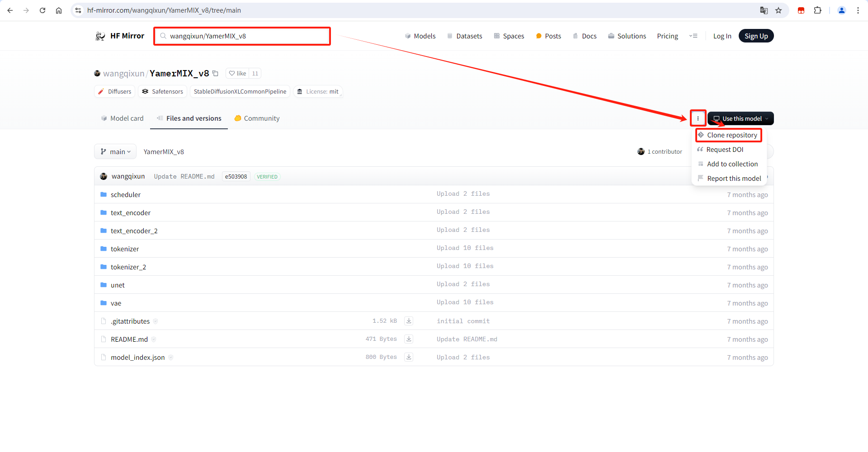This screenshot has width=868, height=452.
Task: Open commit e503908
Action: pos(236,177)
